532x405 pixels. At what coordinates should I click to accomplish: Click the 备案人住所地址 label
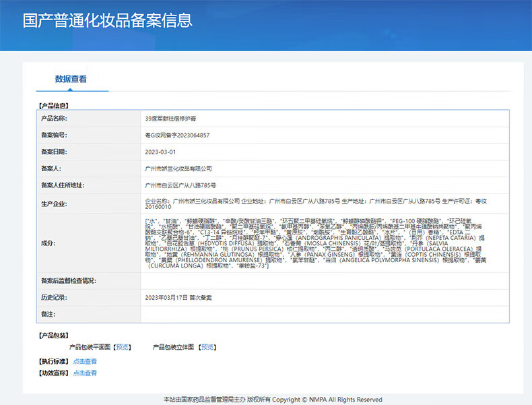63,185
